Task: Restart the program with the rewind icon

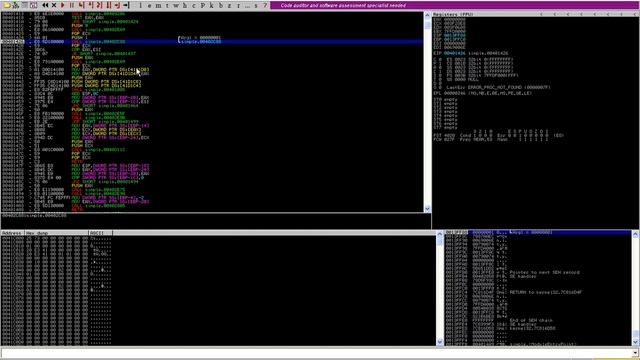Action: click(45, 5)
